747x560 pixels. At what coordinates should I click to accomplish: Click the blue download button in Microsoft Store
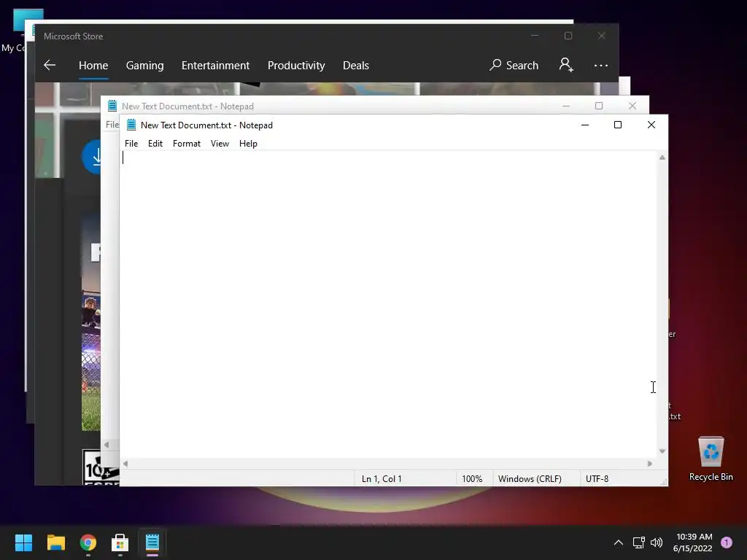coord(91,157)
